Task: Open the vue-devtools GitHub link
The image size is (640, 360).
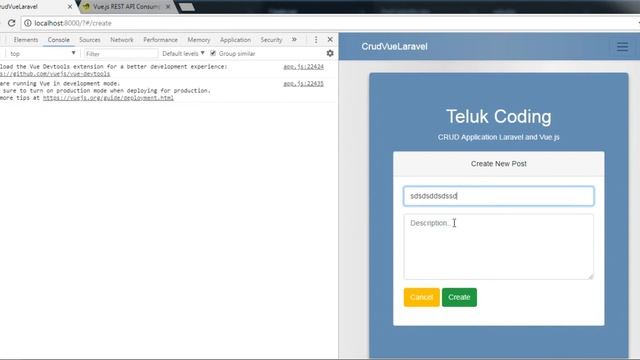Action: pos(55,74)
